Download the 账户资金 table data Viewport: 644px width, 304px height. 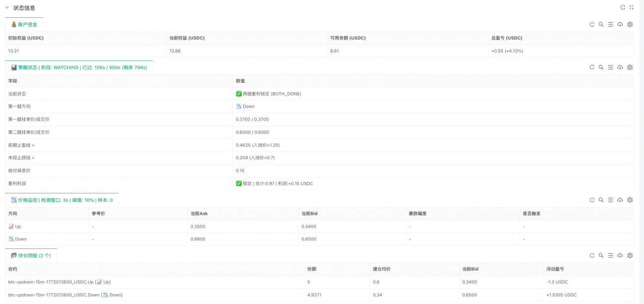point(620,24)
